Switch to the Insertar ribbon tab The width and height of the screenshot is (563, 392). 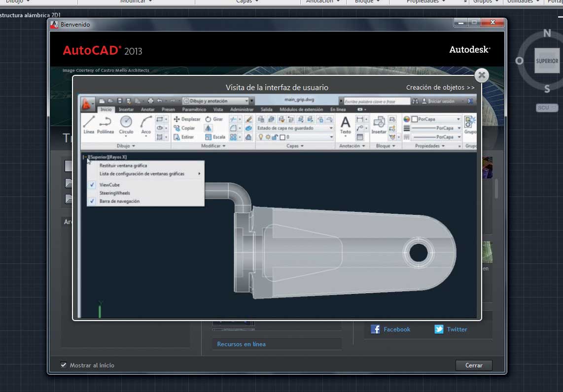pos(126,109)
